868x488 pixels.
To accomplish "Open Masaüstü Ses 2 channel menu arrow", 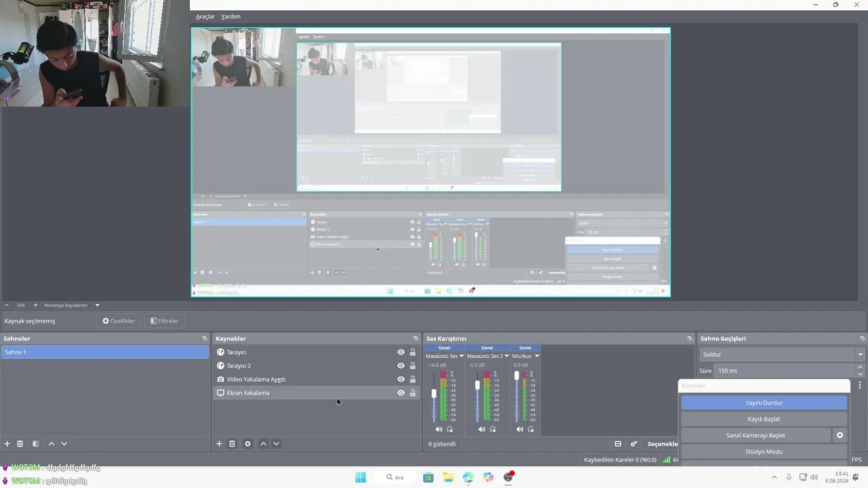I will [506, 356].
